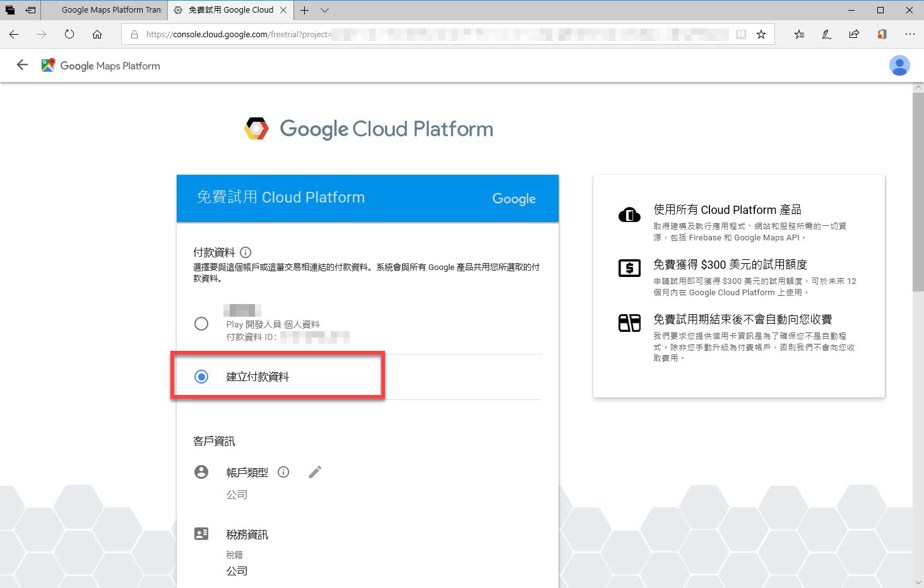Edit the account type with the pencil icon
The width and height of the screenshot is (924, 588).
pyautogui.click(x=315, y=472)
